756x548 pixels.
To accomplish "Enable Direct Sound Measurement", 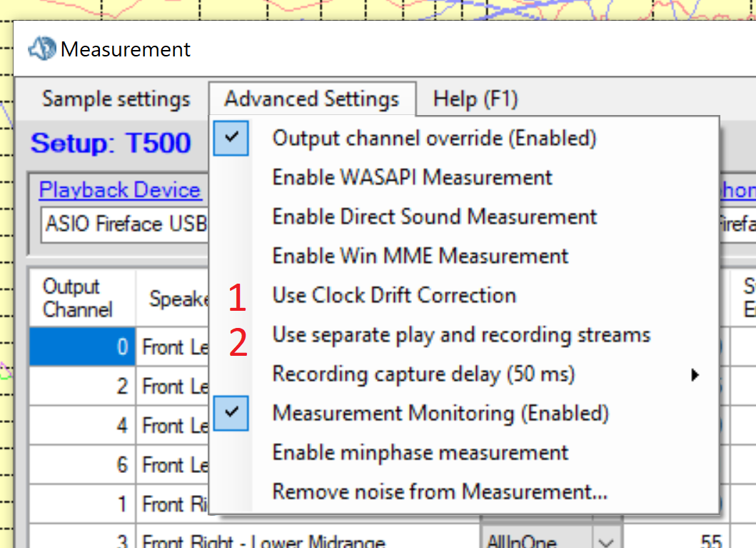I will pos(434,216).
